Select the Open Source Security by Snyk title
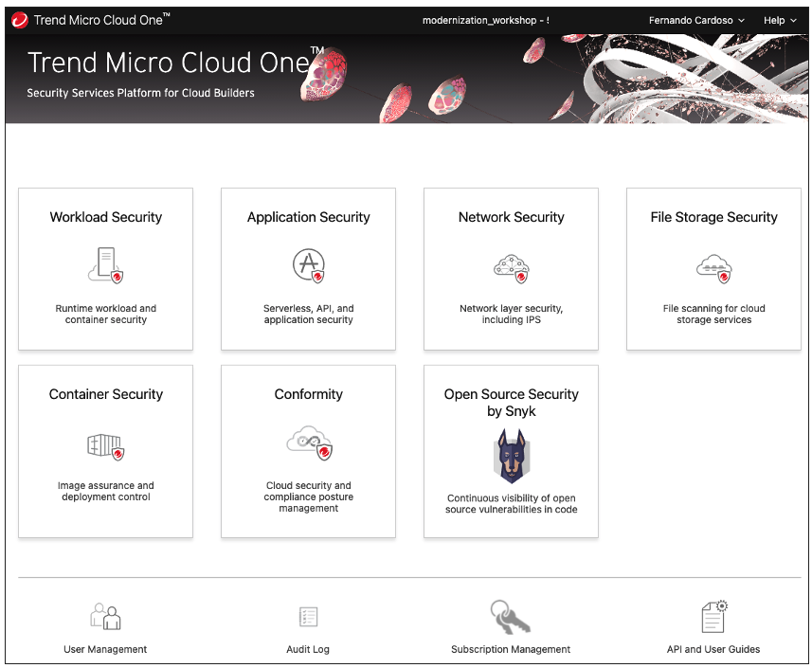The image size is (812, 668). pos(511,403)
